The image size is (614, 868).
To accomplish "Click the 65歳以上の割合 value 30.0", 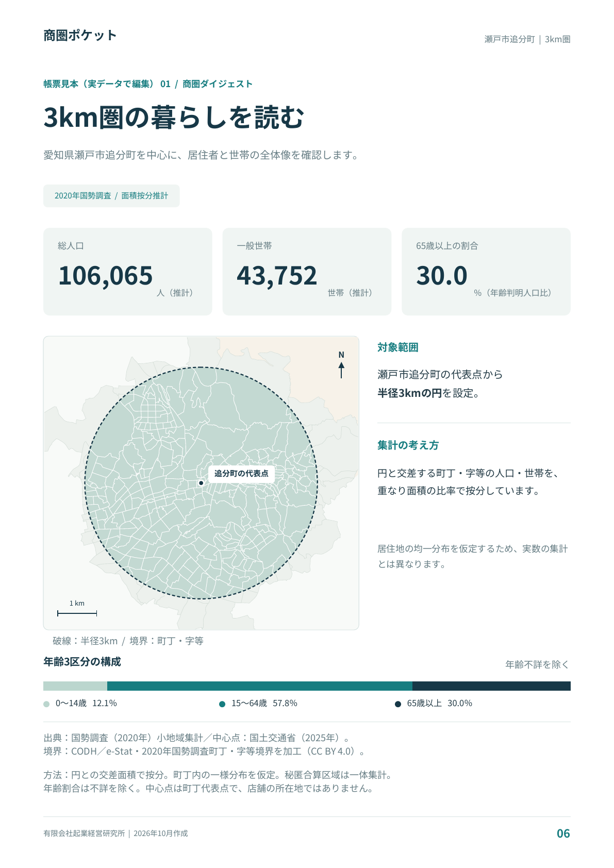I will 442,276.
